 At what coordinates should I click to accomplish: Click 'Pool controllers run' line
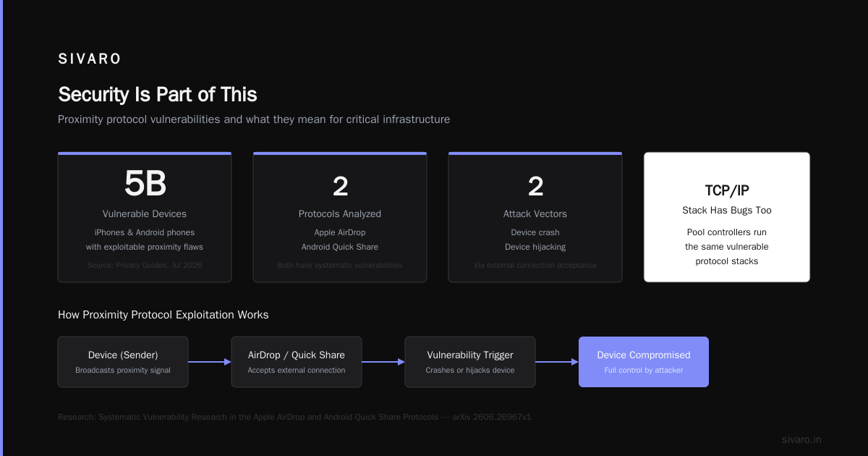[727, 232]
